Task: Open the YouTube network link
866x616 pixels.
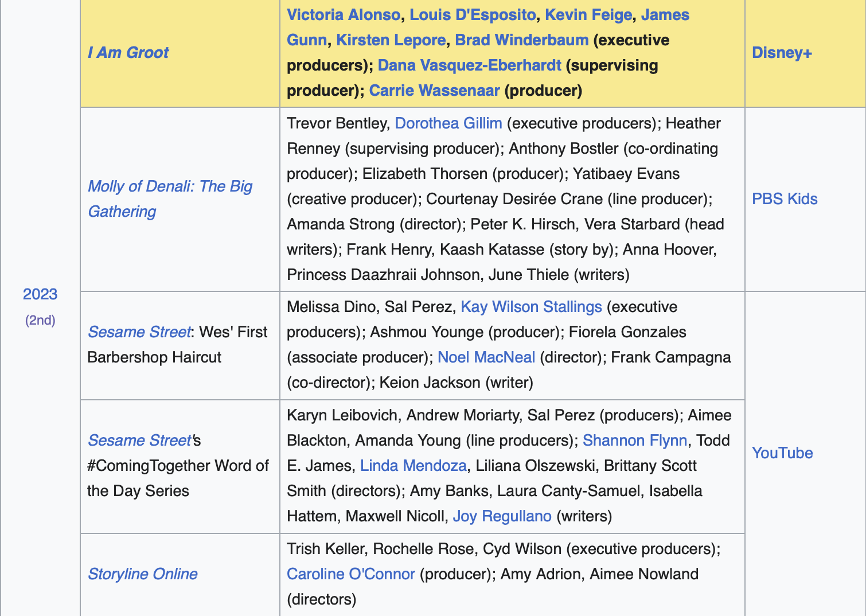Action: [782, 453]
